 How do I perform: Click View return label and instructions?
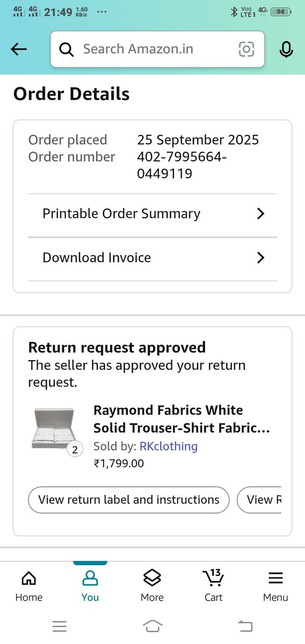click(129, 500)
